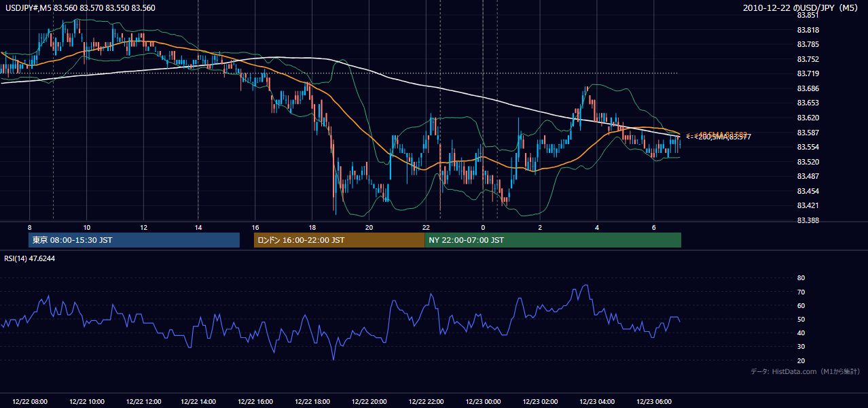Click hour tick label 6 under price chart
The image size is (868, 408).
click(653, 227)
